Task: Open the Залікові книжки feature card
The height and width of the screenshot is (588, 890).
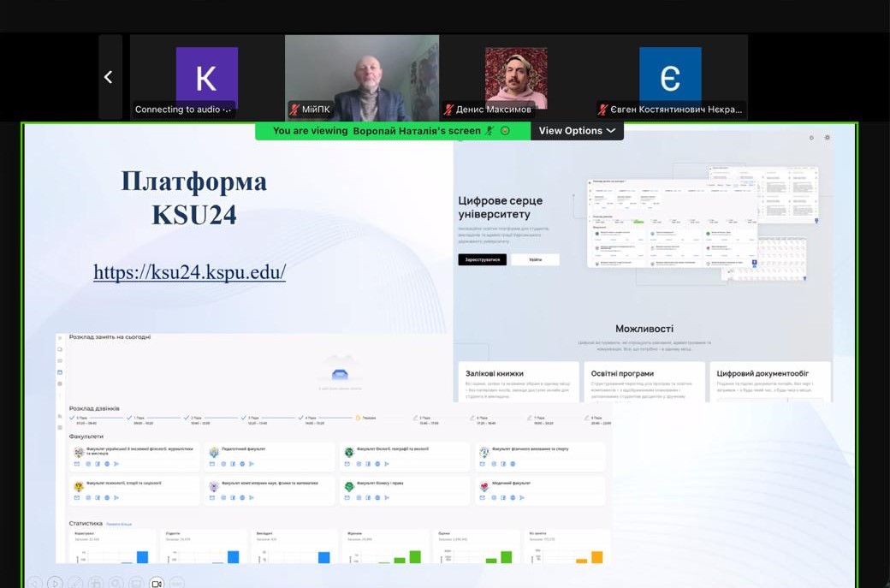Action: 518,382
